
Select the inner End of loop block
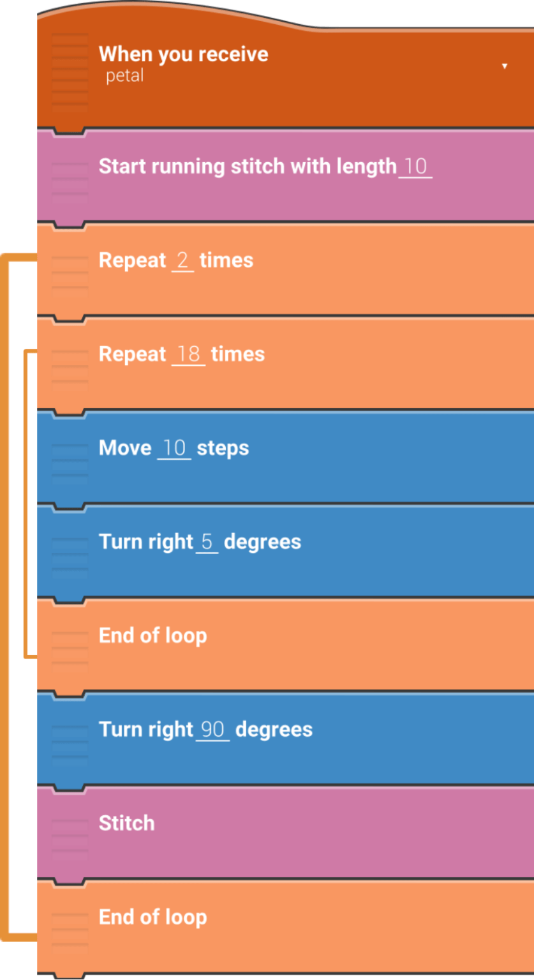click(x=152, y=636)
